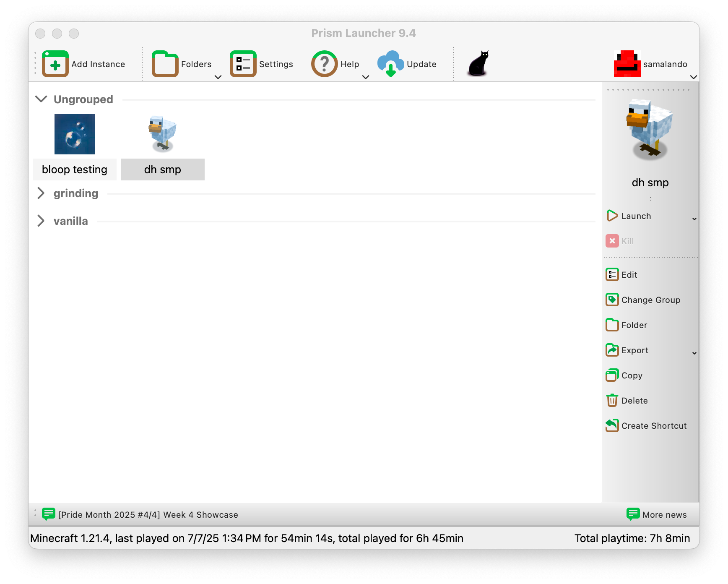Click the toolbar drag handle beside Add Instance
The image size is (728, 584).
pos(35,64)
